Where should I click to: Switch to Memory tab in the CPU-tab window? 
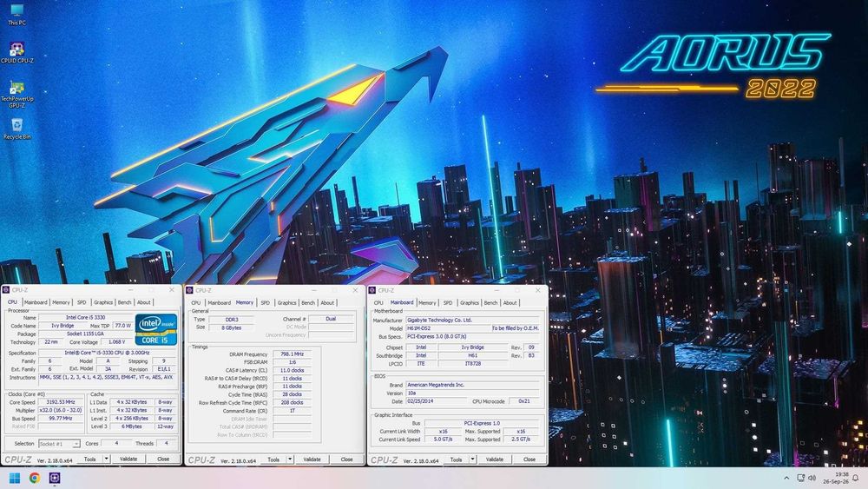pos(61,302)
